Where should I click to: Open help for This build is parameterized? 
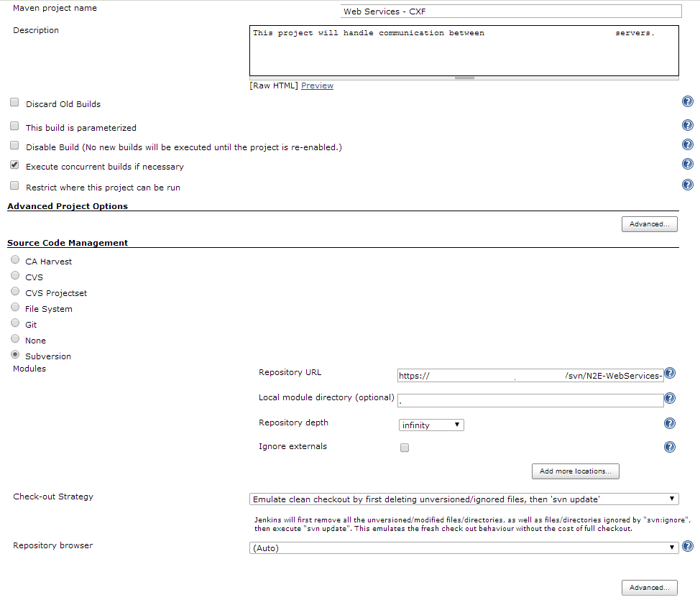pos(687,124)
